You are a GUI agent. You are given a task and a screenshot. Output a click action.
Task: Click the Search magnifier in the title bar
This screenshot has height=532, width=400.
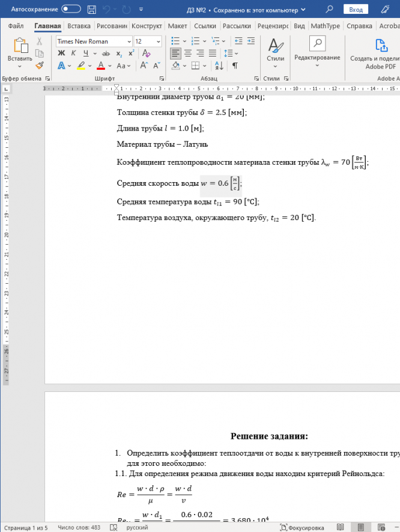(x=329, y=9)
